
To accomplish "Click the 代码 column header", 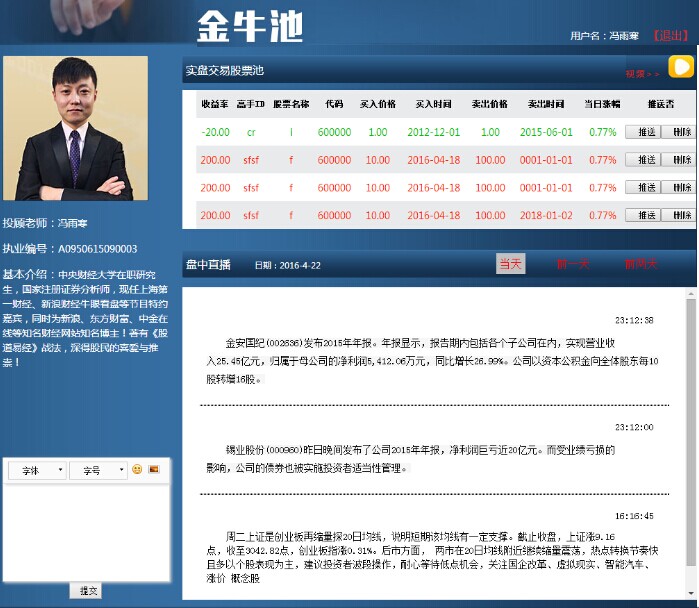I will click(334, 104).
